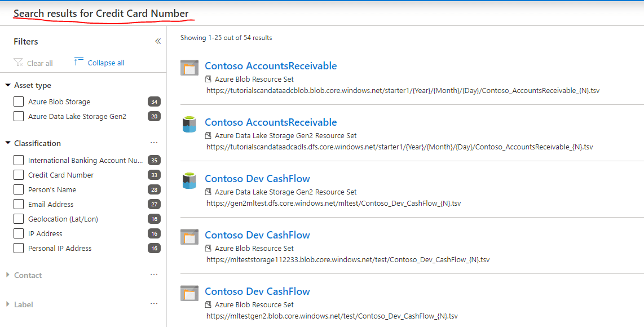The height and width of the screenshot is (327, 644).
Task: Check the Email Address classification
Action: [x=19, y=204]
